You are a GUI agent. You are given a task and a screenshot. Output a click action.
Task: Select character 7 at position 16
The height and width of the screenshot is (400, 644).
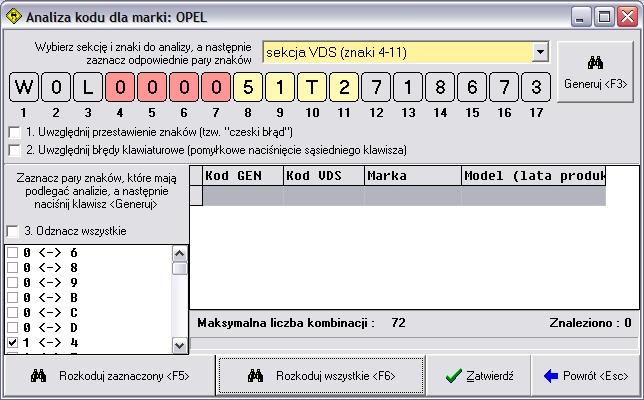pos(504,87)
